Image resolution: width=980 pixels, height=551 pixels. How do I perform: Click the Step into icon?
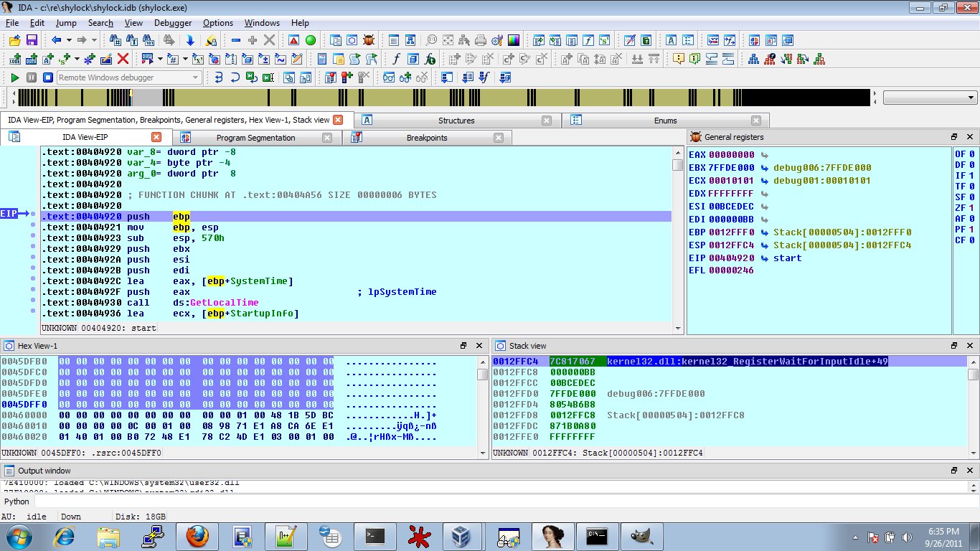coord(218,77)
